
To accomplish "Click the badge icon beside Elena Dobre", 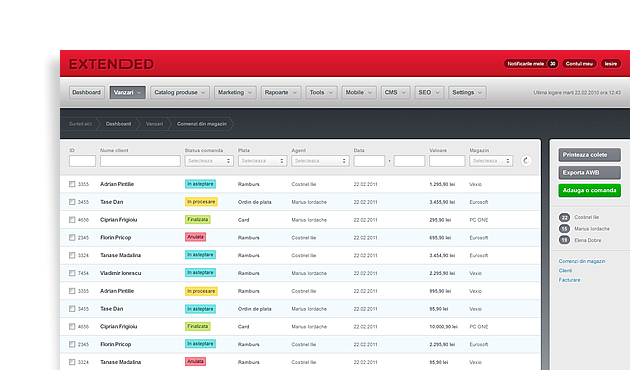I will point(564,240).
